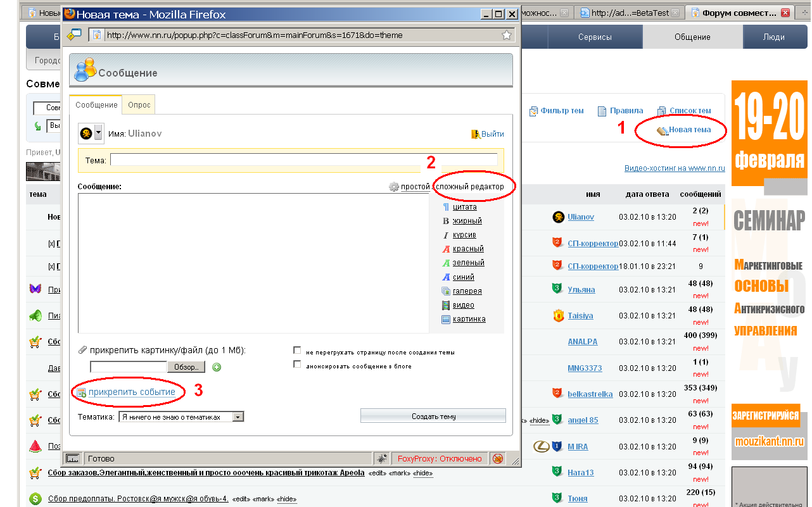This screenshot has height=507, width=812.
Task: Click the green plus icon next to Обзор
Action: click(217, 367)
